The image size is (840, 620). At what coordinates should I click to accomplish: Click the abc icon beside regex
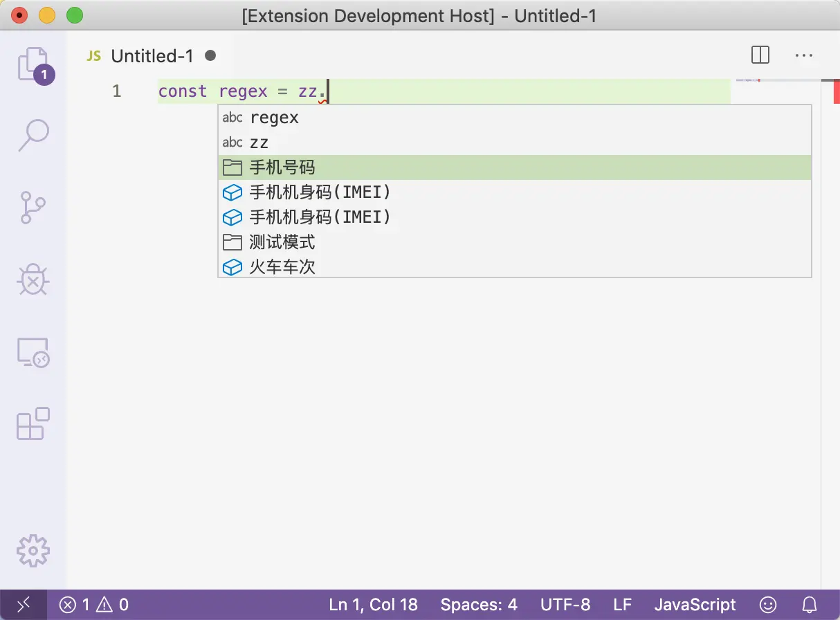tap(232, 118)
